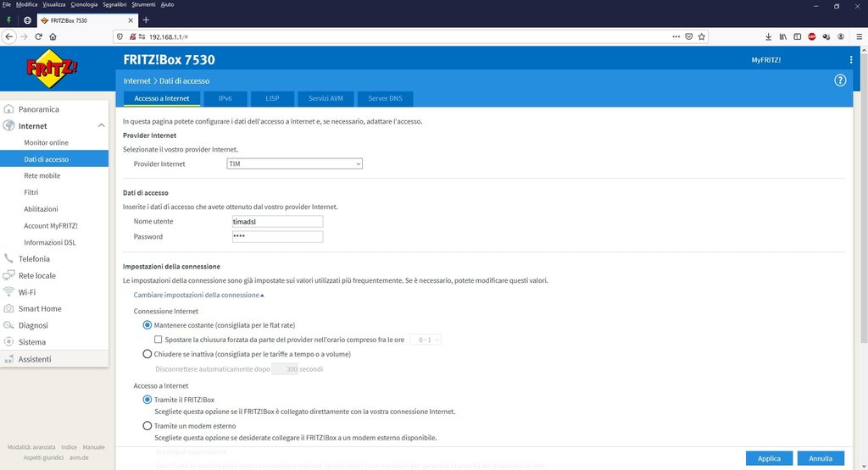Viewport: 868px width, 470px height.
Task: Switch to the IPv6 tab
Action: click(x=225, y=98)
